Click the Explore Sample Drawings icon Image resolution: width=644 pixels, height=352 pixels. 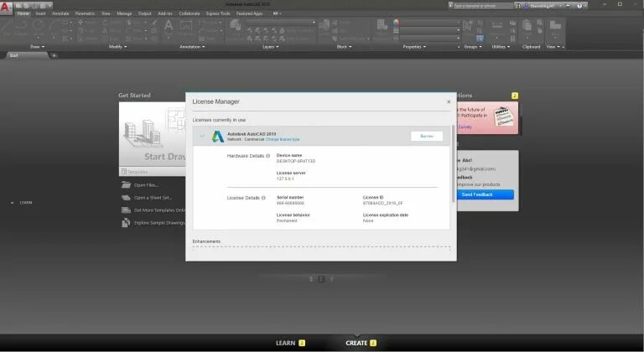pyautogui.click(x=126, y=223)
